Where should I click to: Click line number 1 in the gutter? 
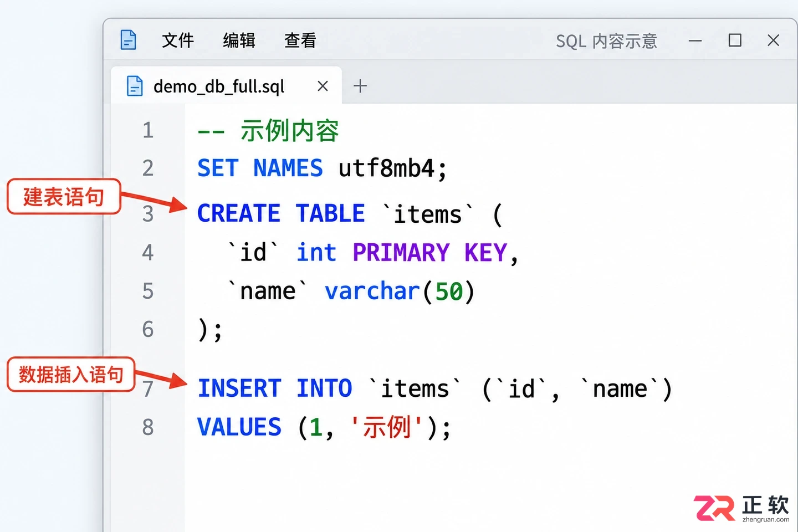coord(147,130)
